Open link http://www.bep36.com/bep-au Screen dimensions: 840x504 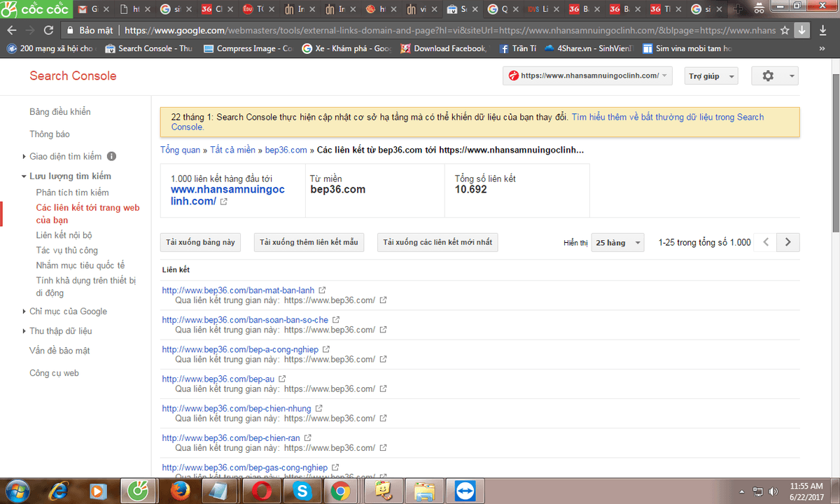coord(218,379)
